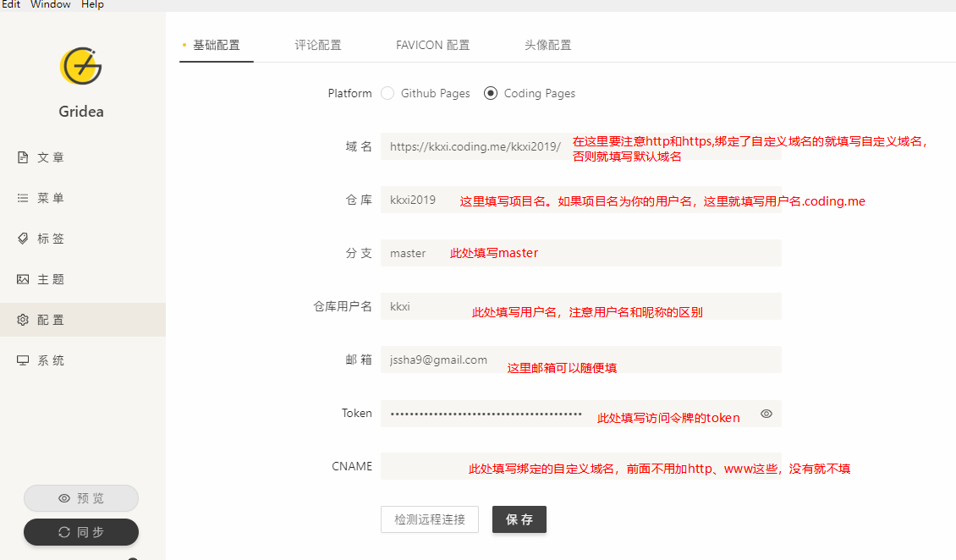956x560 pixels.
Task: Open the 主题 (theme) sidebar item
Action: click(83, 279)
